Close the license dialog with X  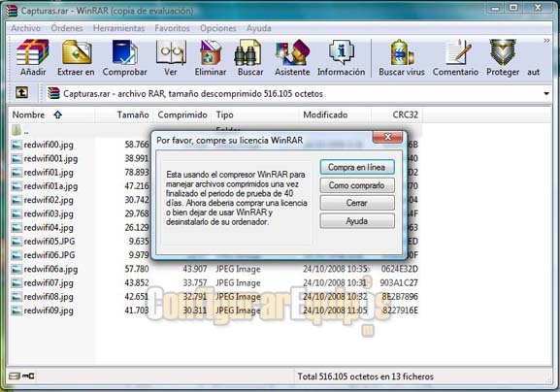(x=387, y=137)
